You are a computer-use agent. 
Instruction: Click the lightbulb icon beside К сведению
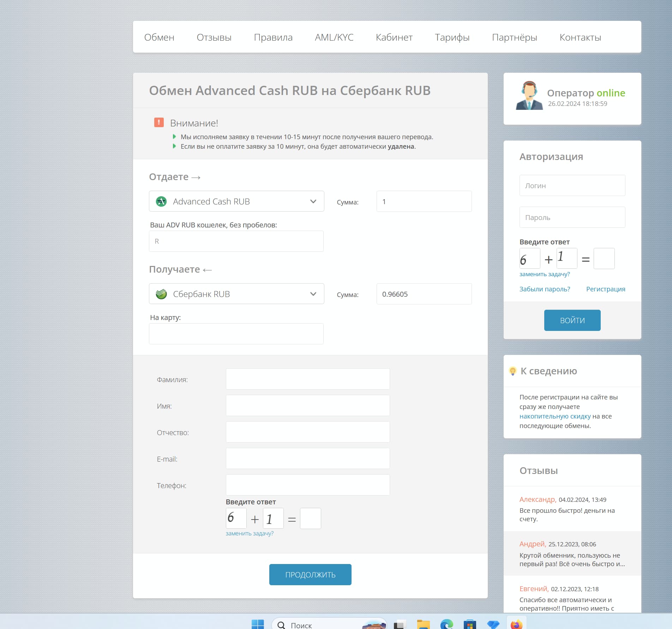point(513,371)
